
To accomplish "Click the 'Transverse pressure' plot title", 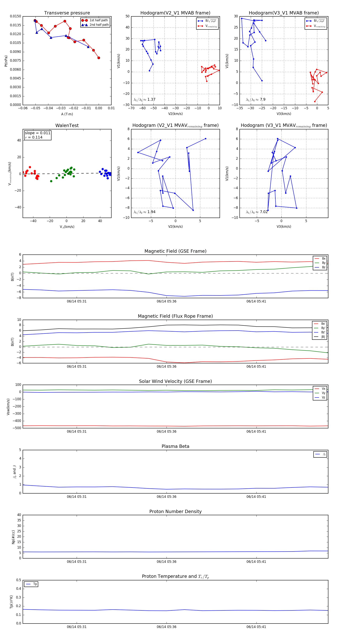I will pyautogui.click(x=67, y=13).
